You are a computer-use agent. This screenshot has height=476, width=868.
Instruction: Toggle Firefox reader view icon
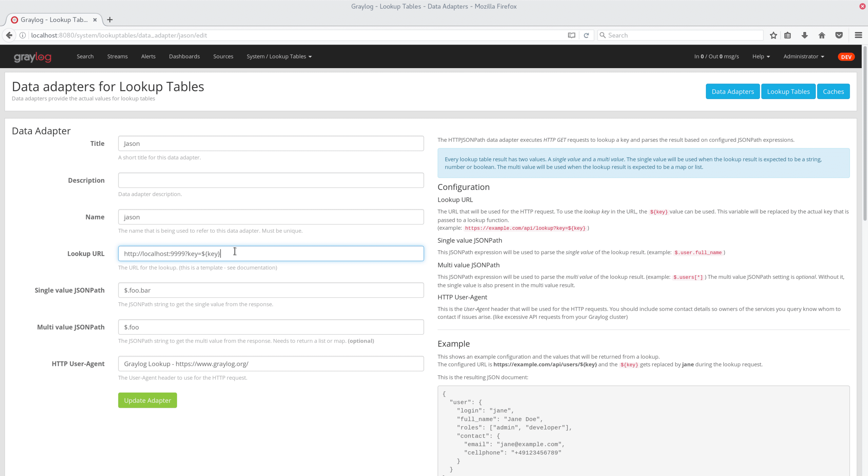[x=571, y=35]
